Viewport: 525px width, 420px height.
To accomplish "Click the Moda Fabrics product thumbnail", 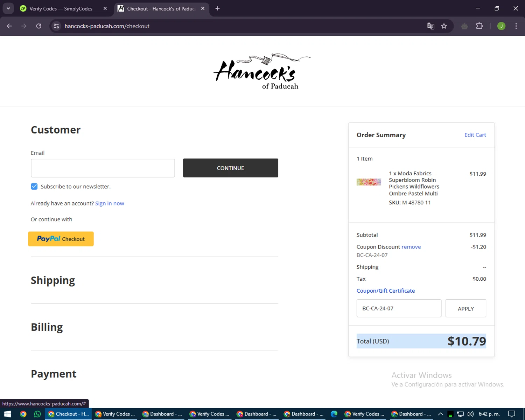I will tap(369, 182).
